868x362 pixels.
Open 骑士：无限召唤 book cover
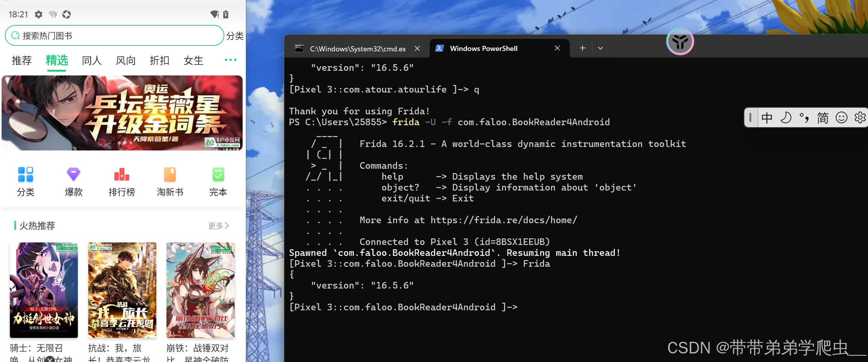pyautogui.click(x=44, y=290)
